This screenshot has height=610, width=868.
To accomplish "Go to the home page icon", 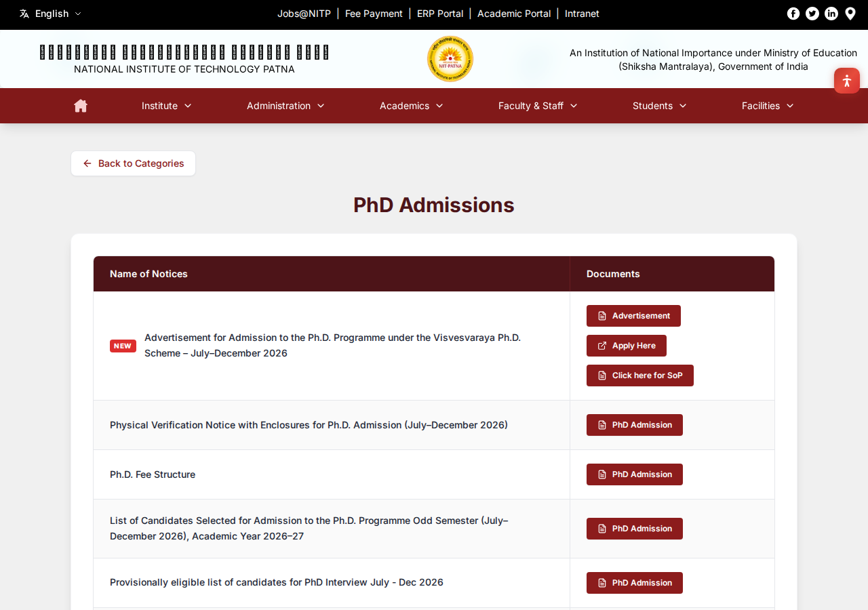I will tap(81, 106).
